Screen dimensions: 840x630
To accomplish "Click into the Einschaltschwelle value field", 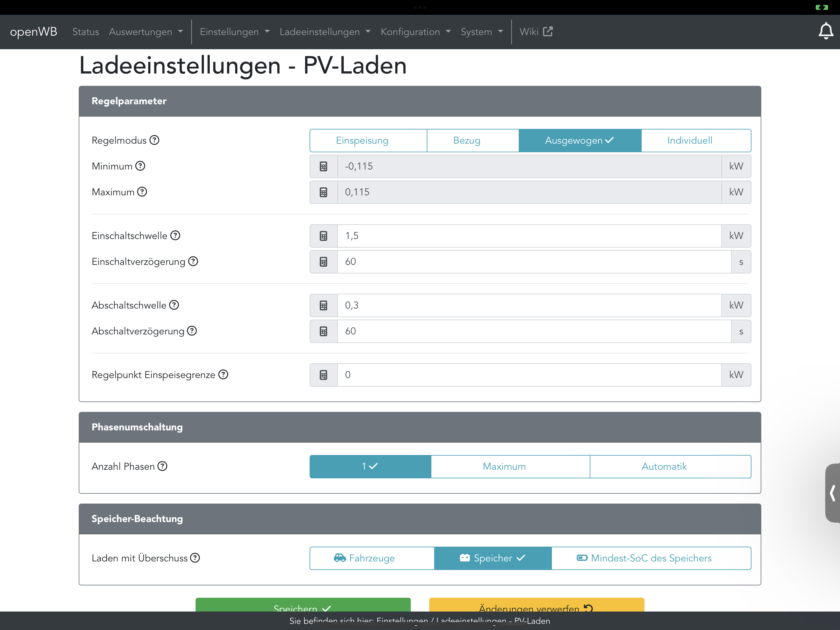I will pos(529,236).
